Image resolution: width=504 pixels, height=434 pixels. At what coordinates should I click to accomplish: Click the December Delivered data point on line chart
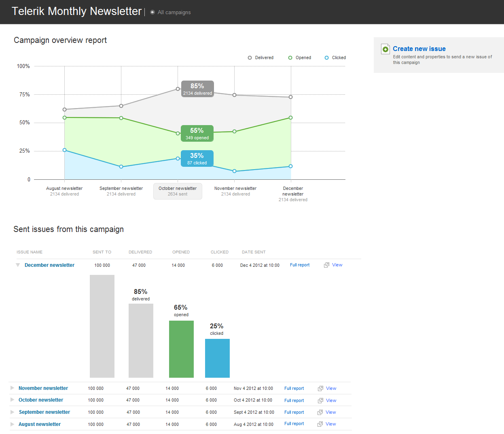pyautogui.click(x=291, y=97)
